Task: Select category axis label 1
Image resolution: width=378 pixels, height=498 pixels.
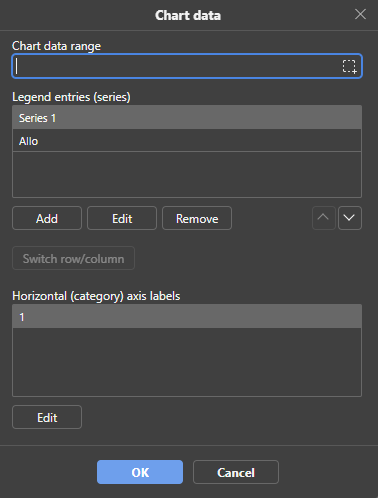Action: click(x=187, y=317)
